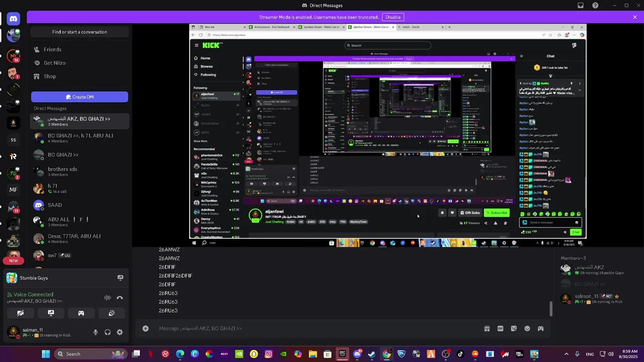644x362 pixels.
Task: Open the apps game controller icon in chat bar
Action: tap(541, 328)
